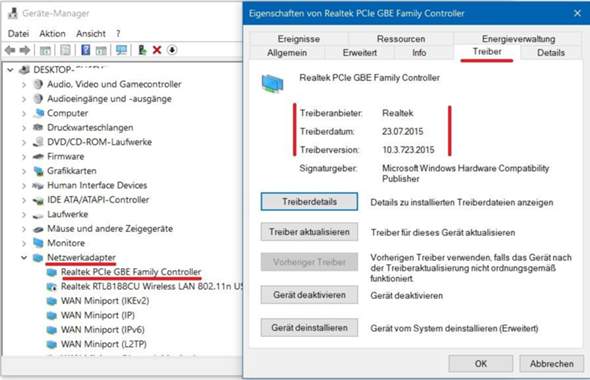Switch to the Ressourcen tab
The height and width of the screenshot is (380, 590).
(401, 39)
